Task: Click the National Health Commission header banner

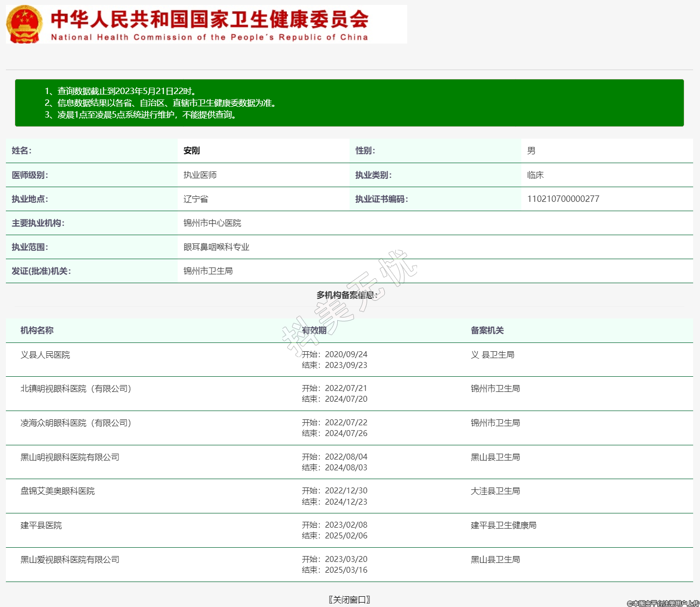Action: point(210,24)
